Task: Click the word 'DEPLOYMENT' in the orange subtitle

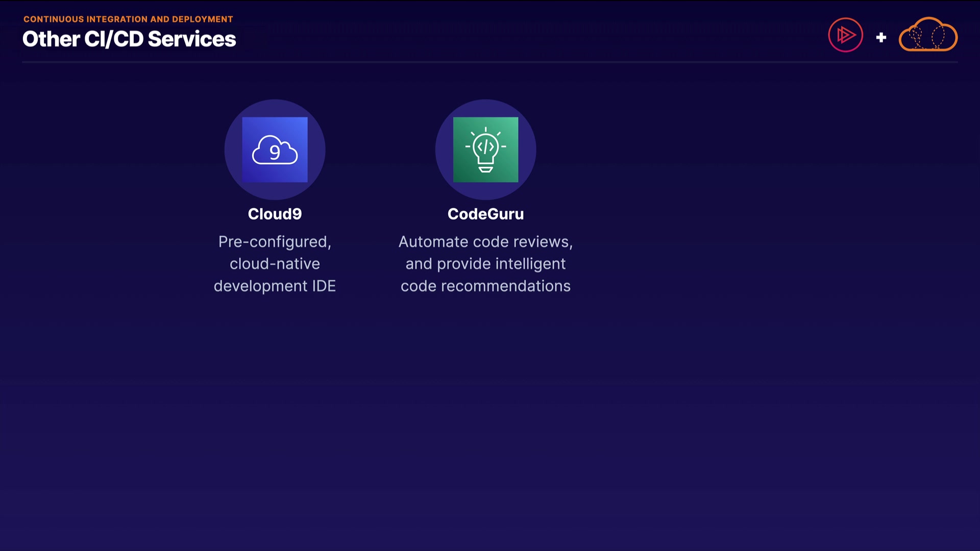Action: tap(202, 19)
